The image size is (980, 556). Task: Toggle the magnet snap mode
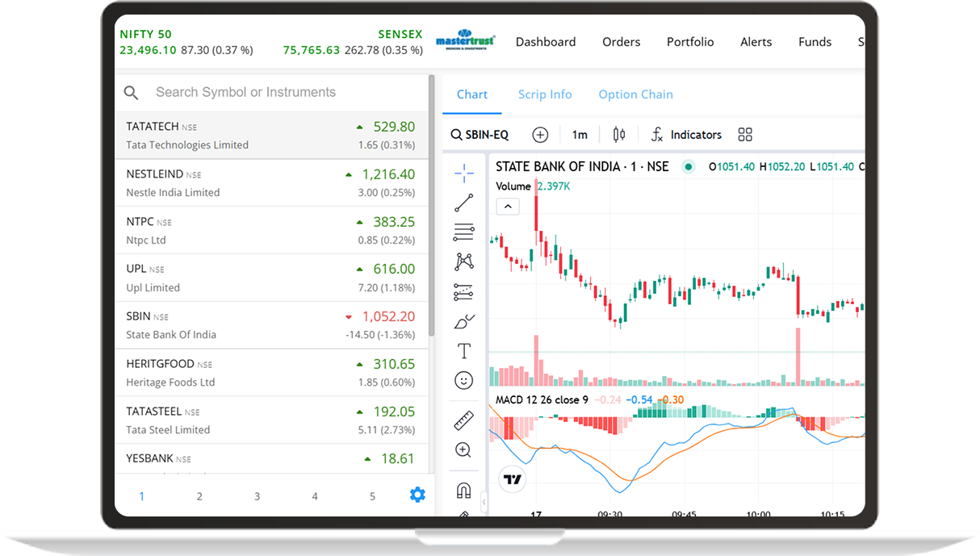click(464, 490)
